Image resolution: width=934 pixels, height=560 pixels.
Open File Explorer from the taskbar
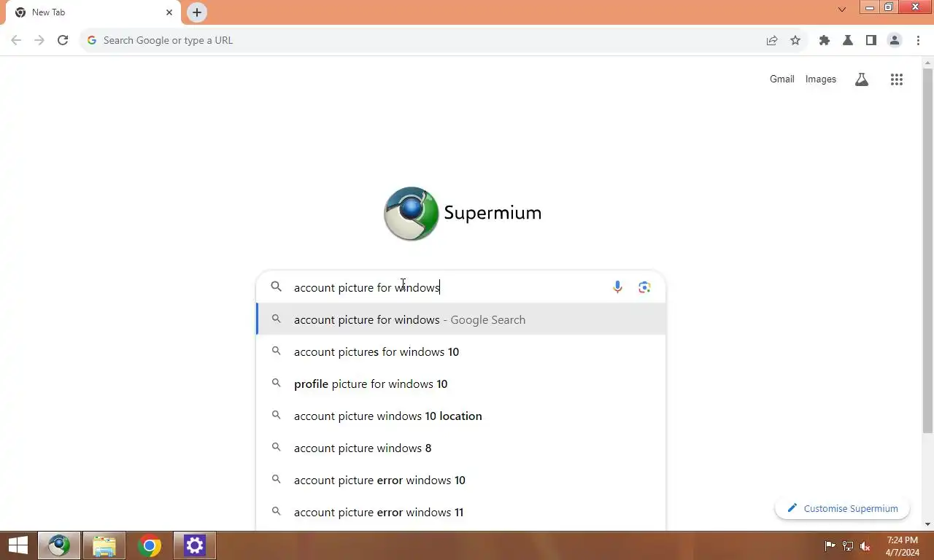(104, 545)
